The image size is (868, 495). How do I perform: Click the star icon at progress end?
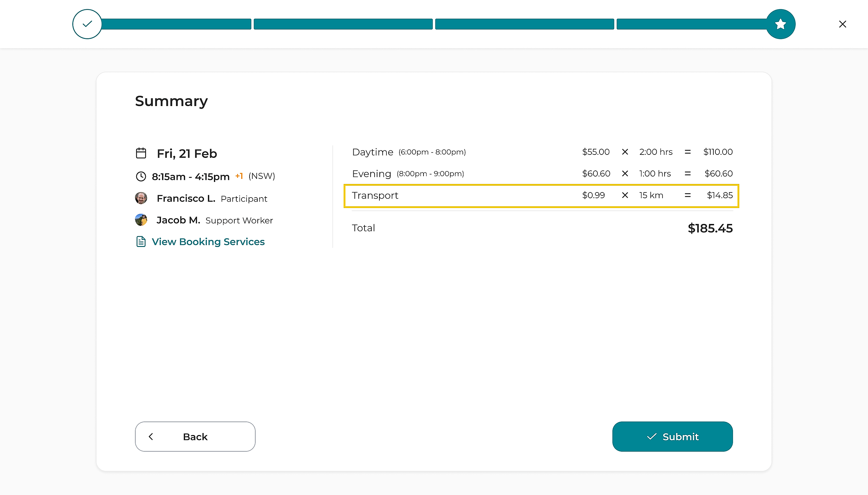tap(780, 24)
